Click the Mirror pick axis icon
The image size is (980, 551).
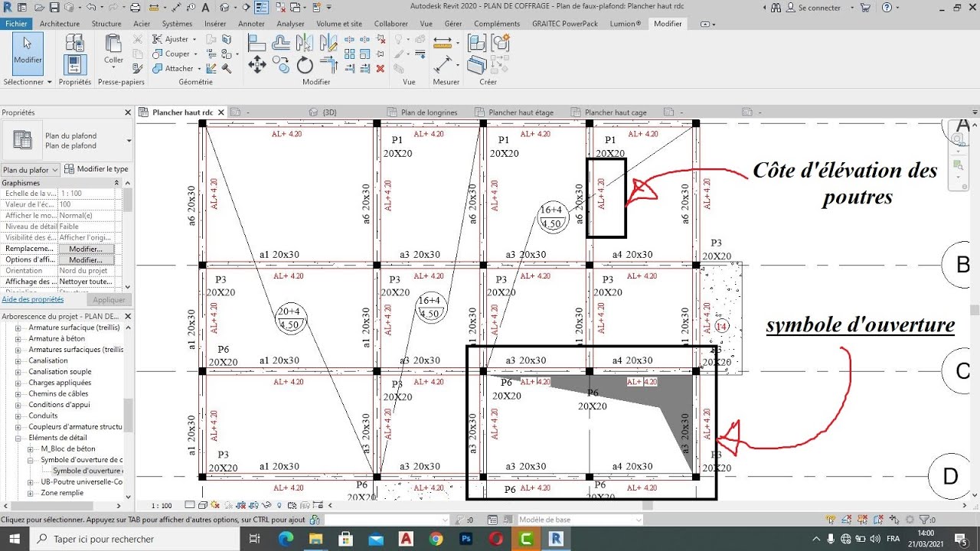tap(305, 43)
